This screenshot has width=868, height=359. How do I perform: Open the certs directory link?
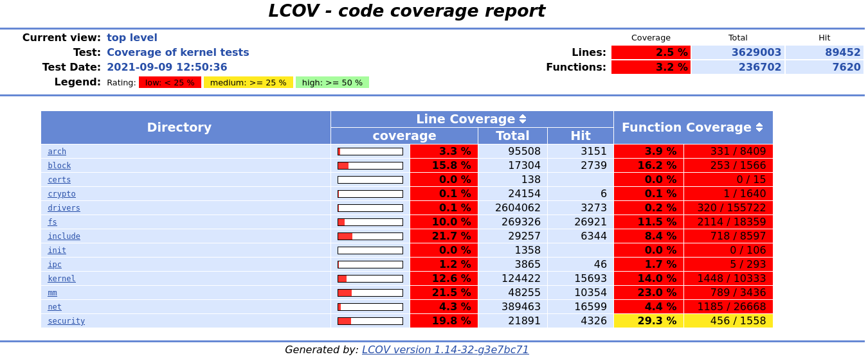pos(59,180)
